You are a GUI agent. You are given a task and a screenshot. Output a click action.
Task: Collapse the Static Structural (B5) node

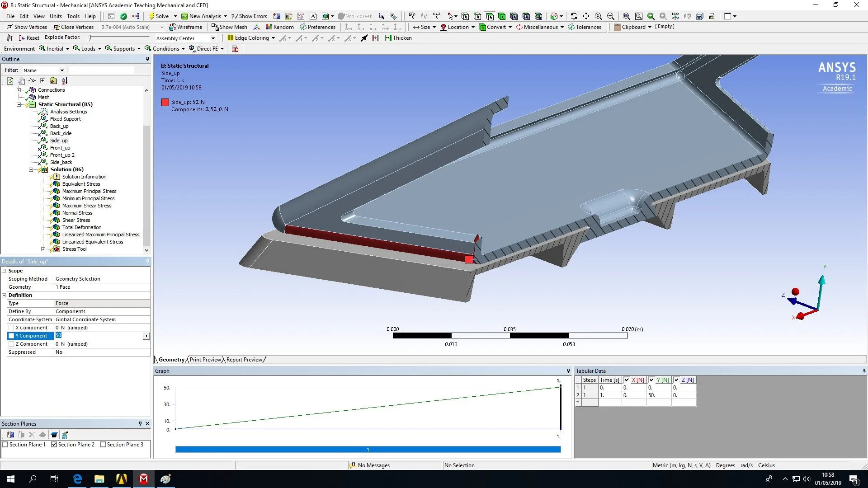click(19, 104)
